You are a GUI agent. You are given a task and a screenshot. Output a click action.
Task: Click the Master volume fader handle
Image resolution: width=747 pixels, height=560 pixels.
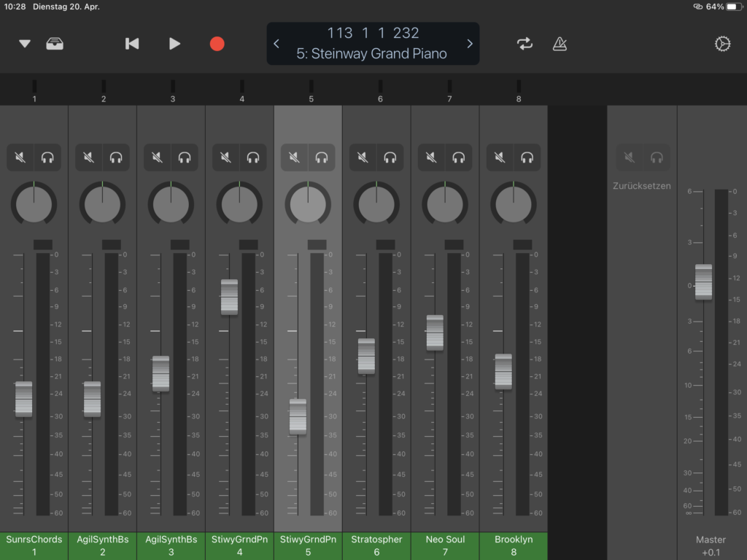tap(703, 281)
